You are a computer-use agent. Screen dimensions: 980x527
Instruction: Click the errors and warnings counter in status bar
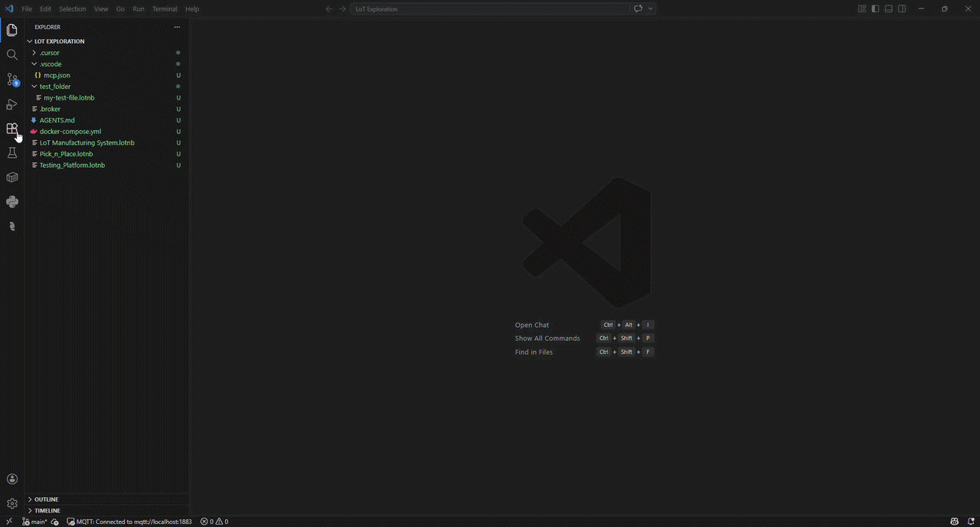click(214, 522)
